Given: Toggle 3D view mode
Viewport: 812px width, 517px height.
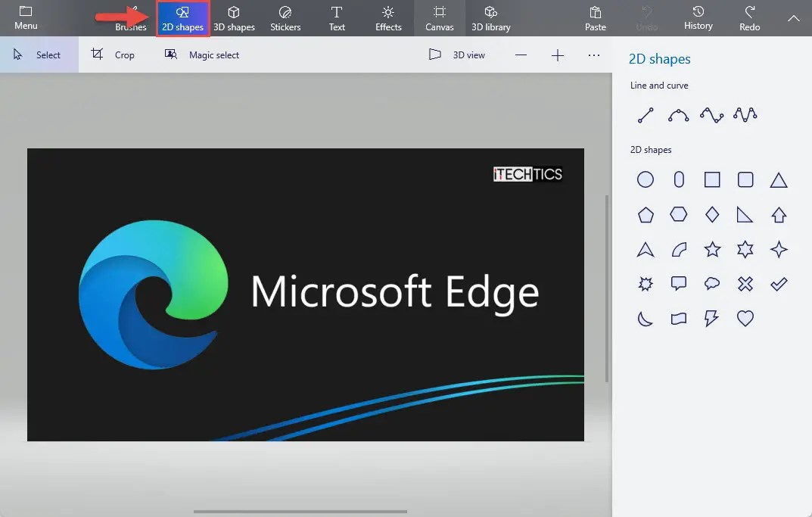Looking at the screenshot, I should coord(457,55).
